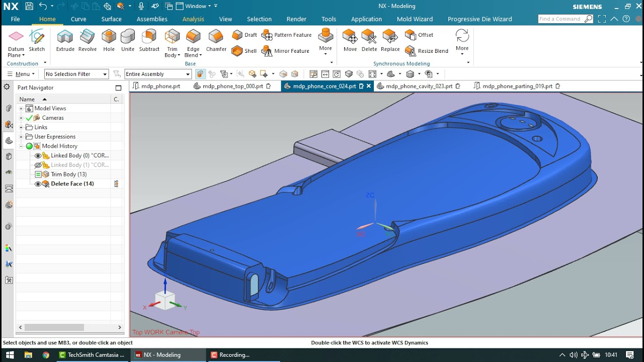Image resolution: width=644 pixels, height=362 pixels.
Task: Switch to mdp_phone_cavity_023.prt tab
Action: pyautogui.click(x=419, y=86)
